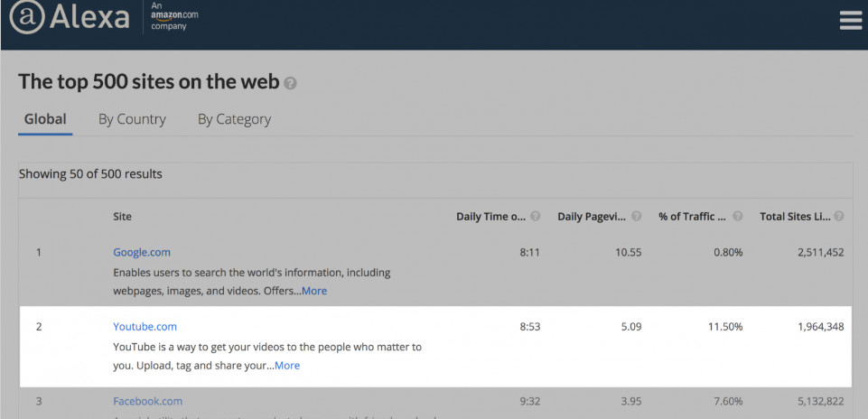Click the Total Sites Linking column header

point(795,217)
